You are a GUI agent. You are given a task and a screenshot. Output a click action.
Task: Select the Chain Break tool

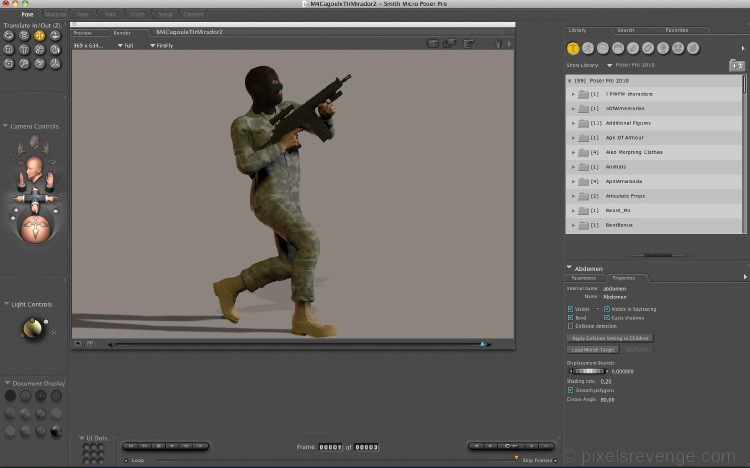pos(40,49)
